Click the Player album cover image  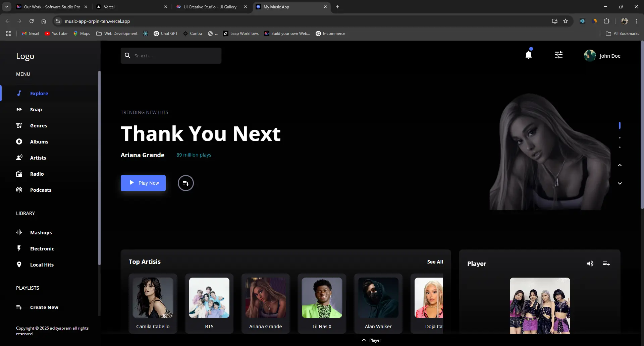tap(540, 305)
